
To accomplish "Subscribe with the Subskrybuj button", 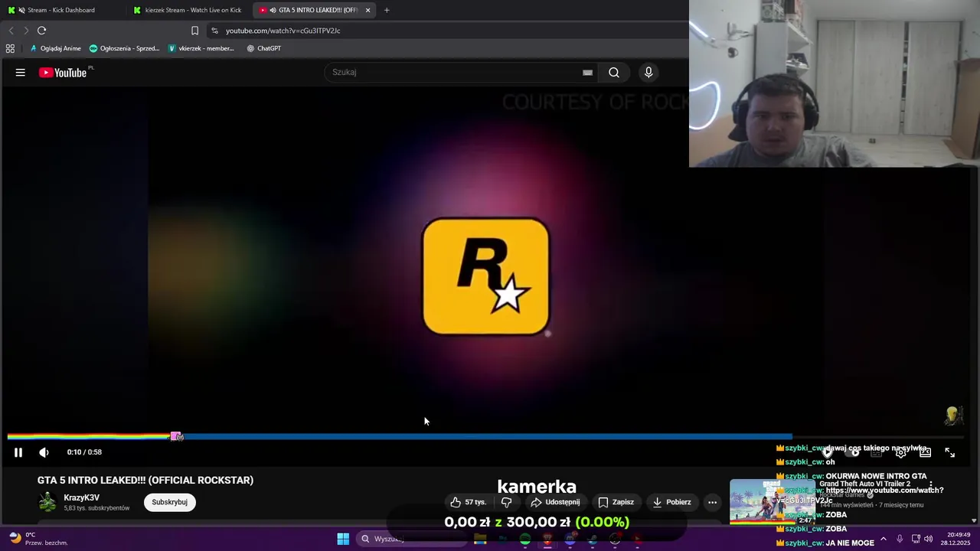I will click(x=170, y=502).
